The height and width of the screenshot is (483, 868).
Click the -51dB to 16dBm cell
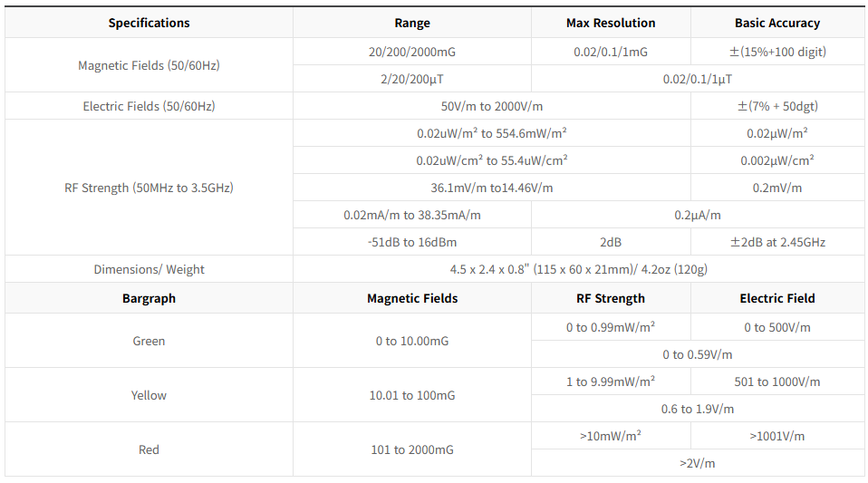click(x=412, y=242)
